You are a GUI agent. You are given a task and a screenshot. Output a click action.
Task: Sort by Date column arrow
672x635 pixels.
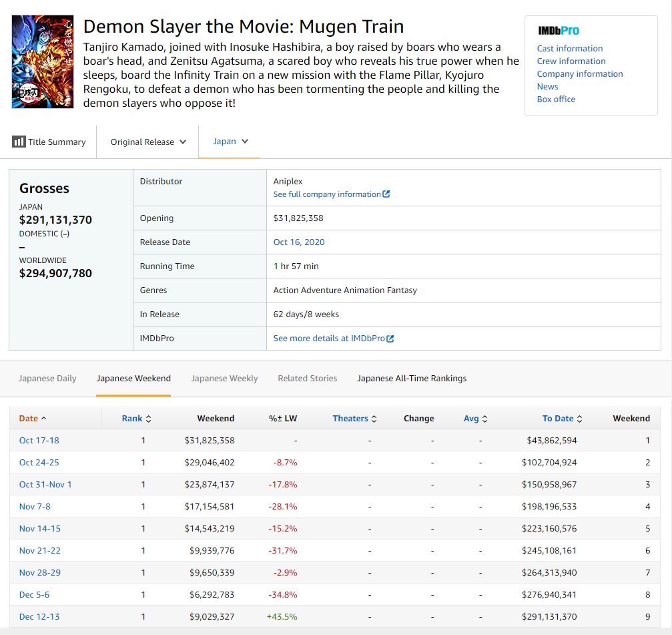(x=44, y=419)
